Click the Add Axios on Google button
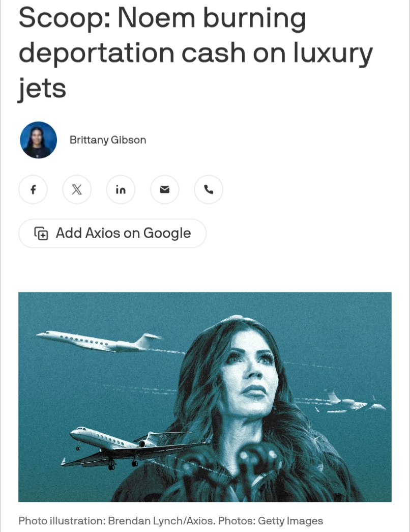The height and width of the screenshot is (532, 410). (x=112, y=234)
